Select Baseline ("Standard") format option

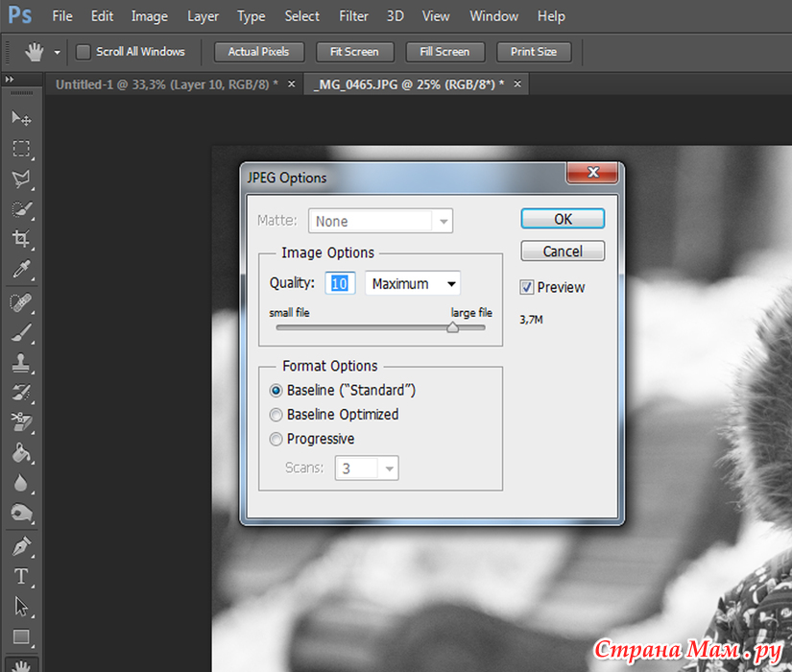[x=276, y=391]
